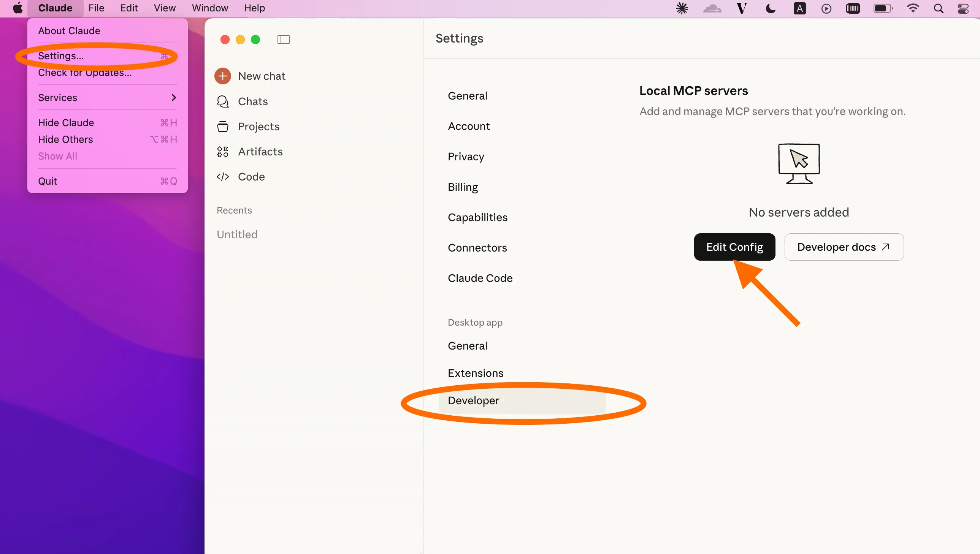Open Chats from the sidebar
980x554 pixels.
tap(252, 101)
